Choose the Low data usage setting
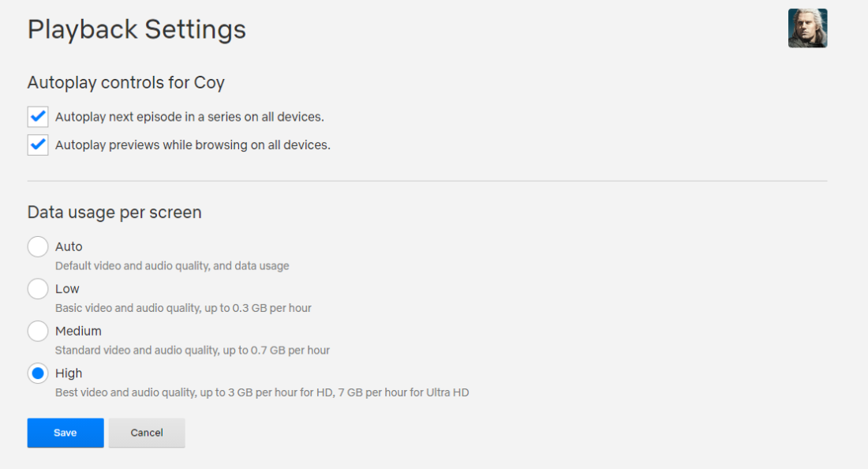This screenshot has height=469, width=868. [x=37, y=288]
